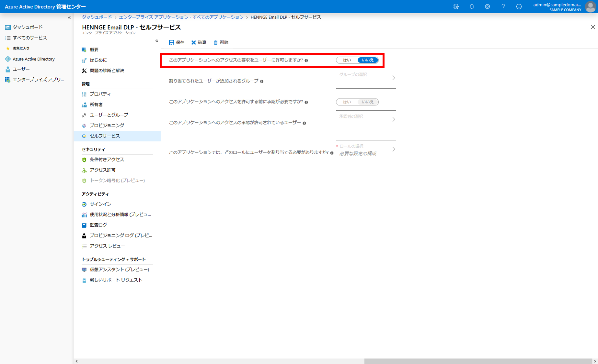Set access request toggle to はい

(347, 60)
